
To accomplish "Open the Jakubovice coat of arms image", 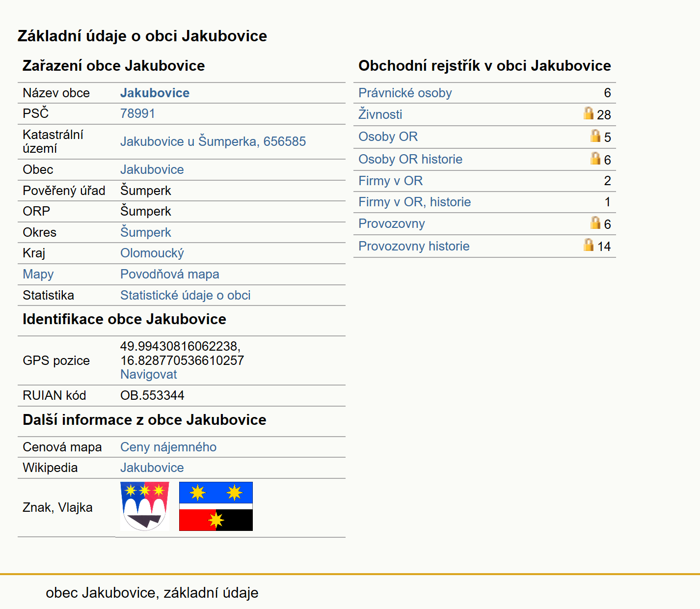I will coord(145,506).
